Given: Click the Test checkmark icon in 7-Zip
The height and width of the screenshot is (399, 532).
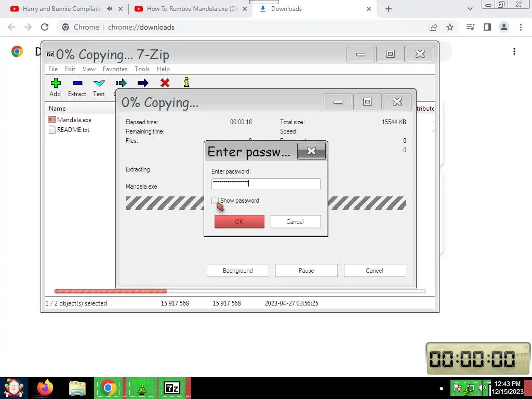Looking at the screenshot, I should [x=99, y=83].
